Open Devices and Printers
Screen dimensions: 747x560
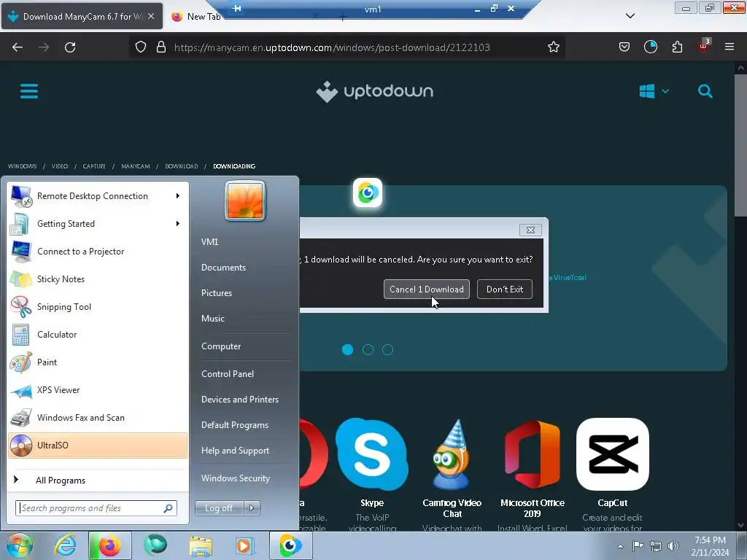pyautogui.click(x=239, y=399)
